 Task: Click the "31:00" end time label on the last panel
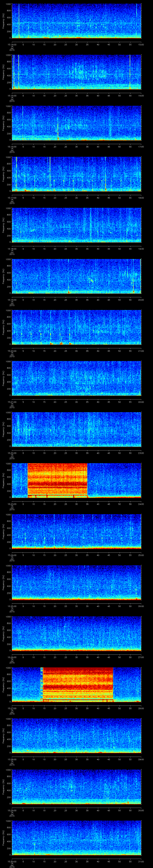[141, 861]
